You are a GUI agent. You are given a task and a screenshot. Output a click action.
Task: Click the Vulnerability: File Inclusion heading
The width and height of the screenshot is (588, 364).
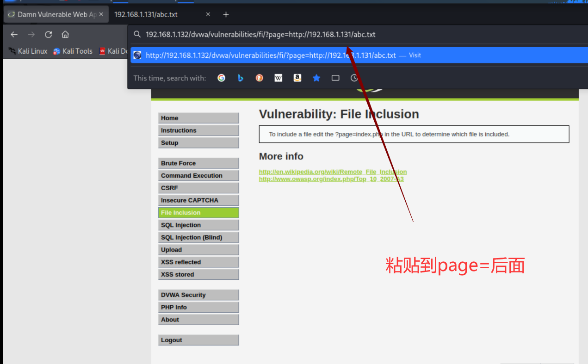pyautogui.click(x=339, y=114)
